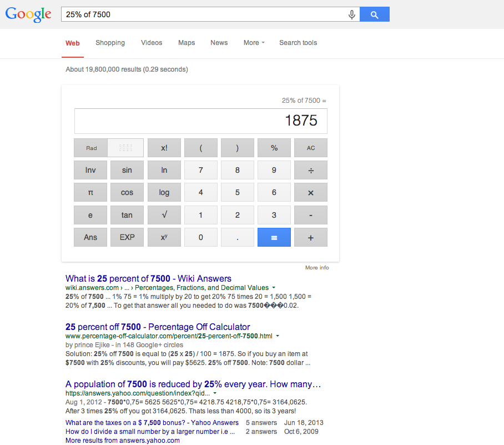
Task: Open the Videos tab
Action: [152, 43]
